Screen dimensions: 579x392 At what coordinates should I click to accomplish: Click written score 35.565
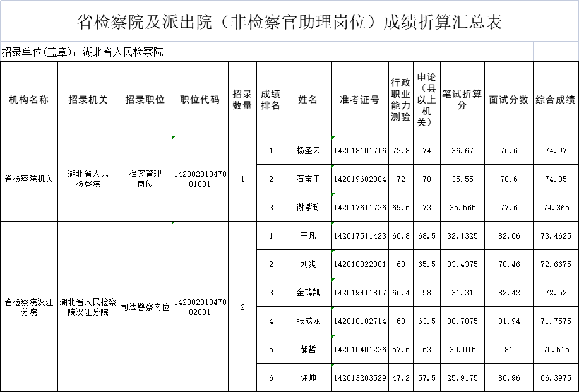coord(462,207)
